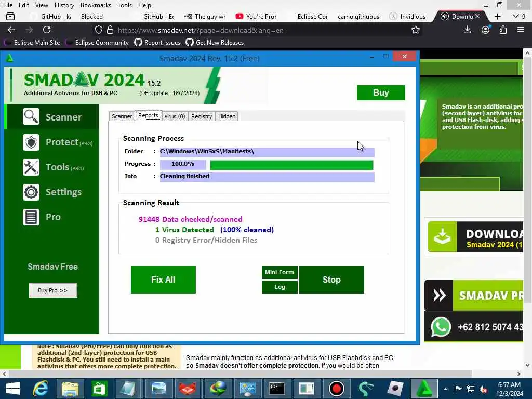Open the browser extensions menu

503,30
